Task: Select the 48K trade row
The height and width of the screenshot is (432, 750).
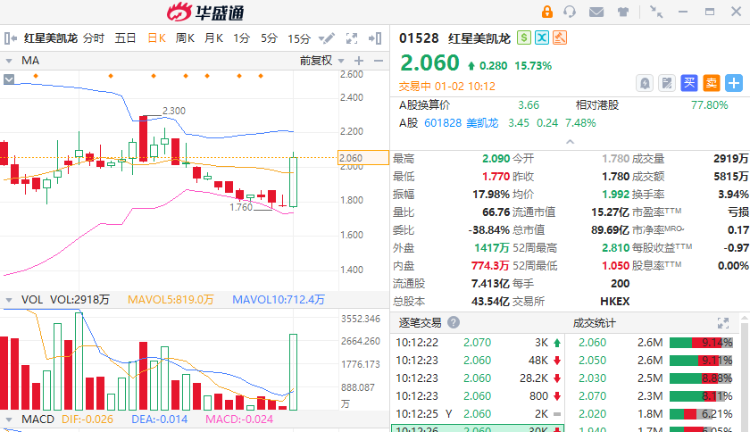Action: click(x=477, y=360)
